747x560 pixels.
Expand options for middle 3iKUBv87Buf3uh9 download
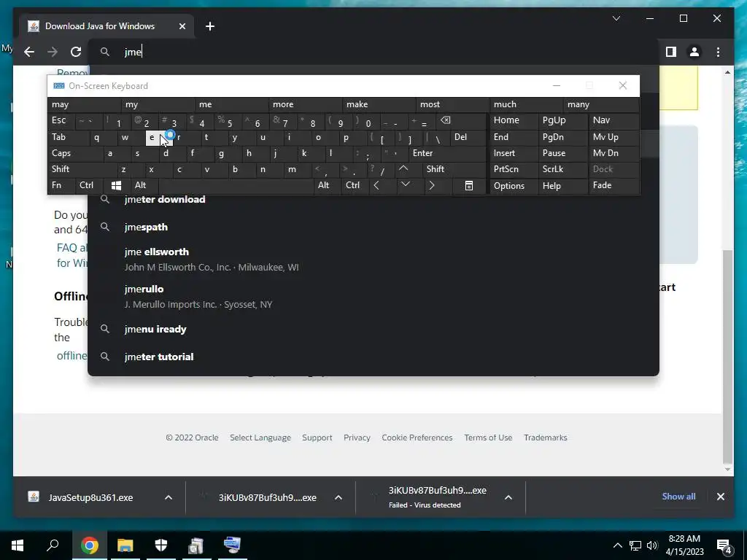point(338,497)
